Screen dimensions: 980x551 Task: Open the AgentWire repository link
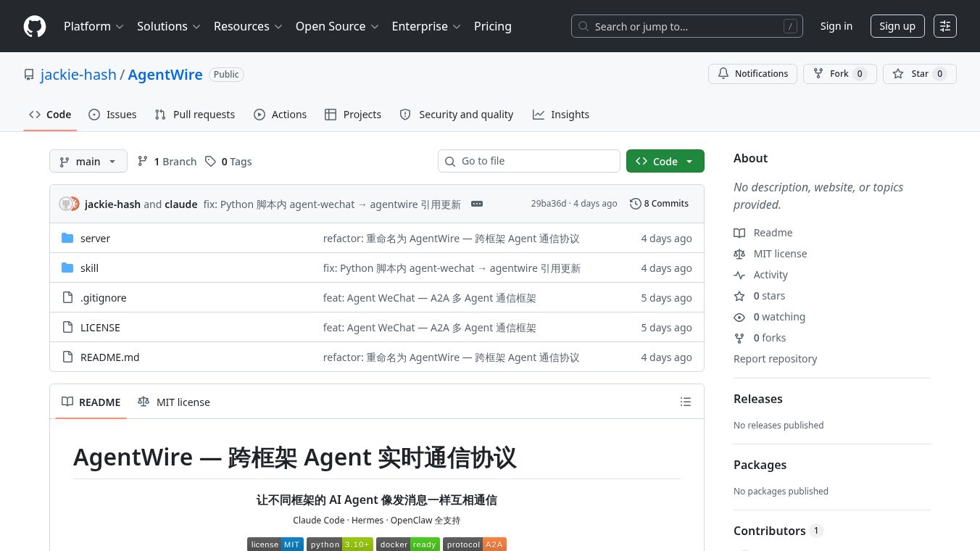coord(165,75)
